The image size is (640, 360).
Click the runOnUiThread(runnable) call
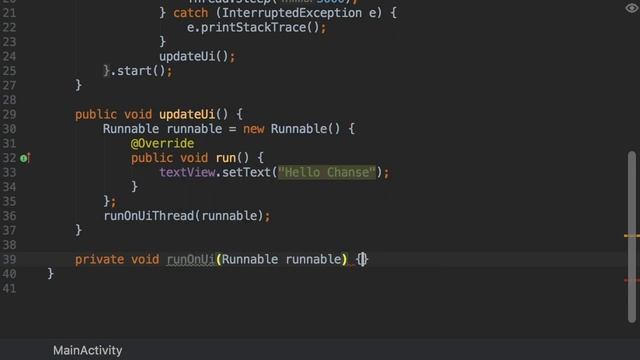[184, 216]
